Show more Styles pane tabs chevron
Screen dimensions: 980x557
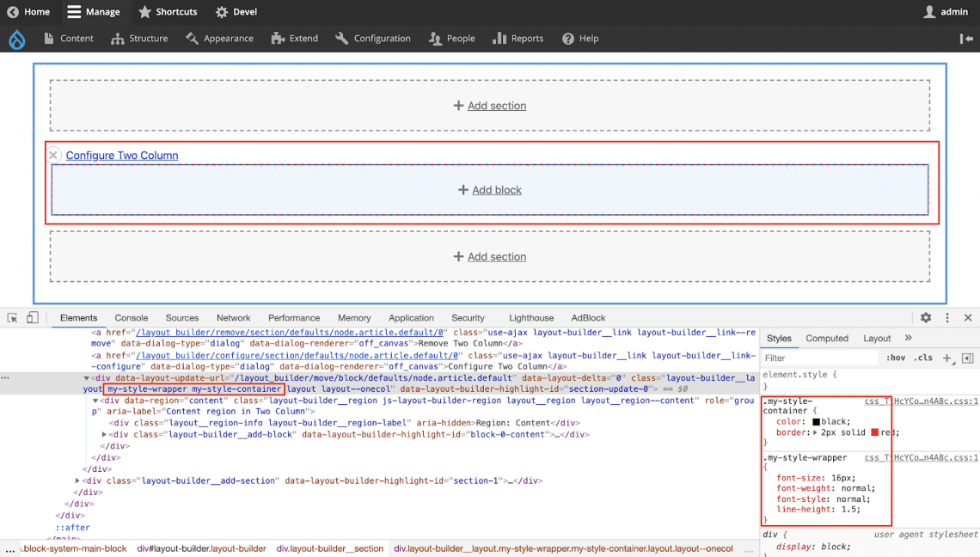[908, 339]
